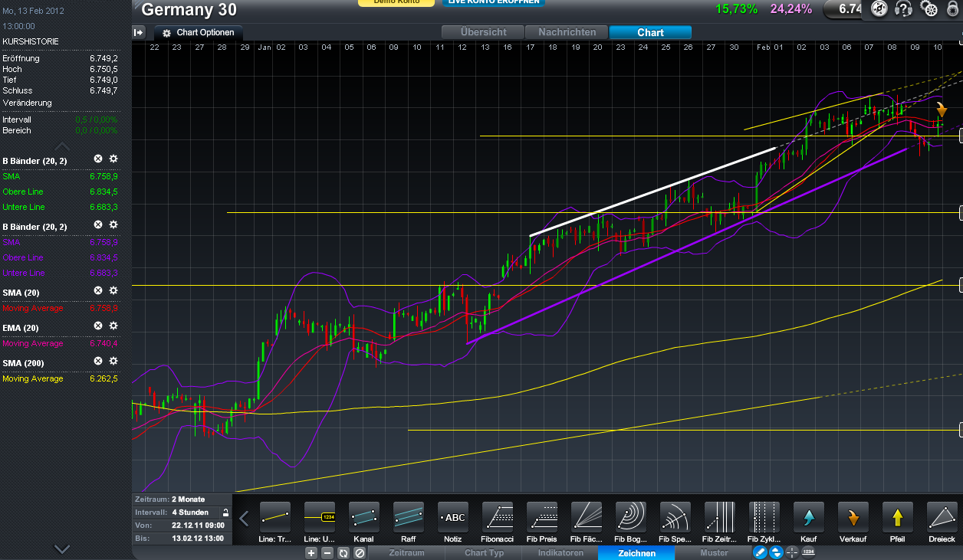Click the orange sell arrow on chart
963x560 pixels.
click(x=942, y=110)
